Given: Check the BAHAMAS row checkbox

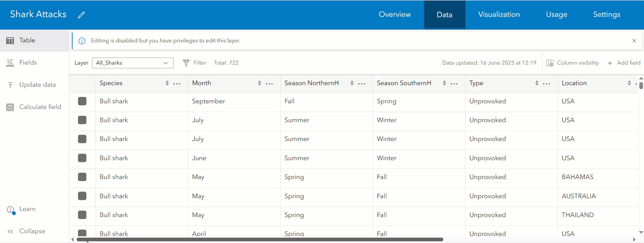Looking at the screenshot, I should point(82,177).
